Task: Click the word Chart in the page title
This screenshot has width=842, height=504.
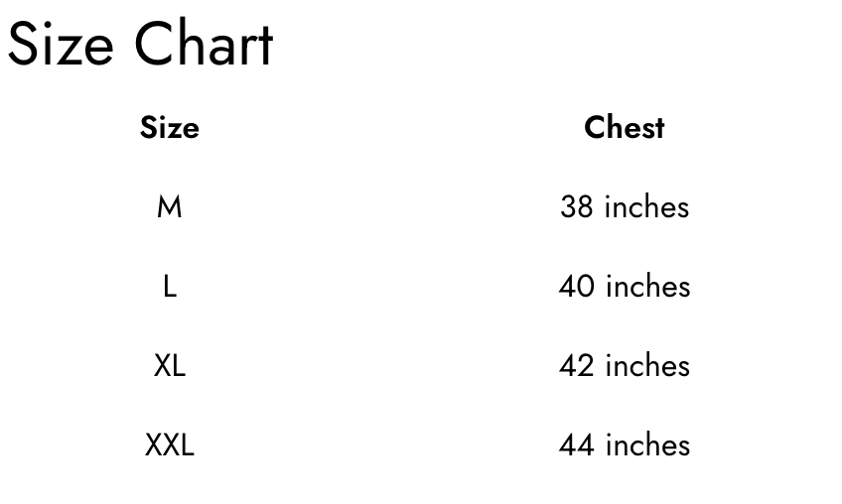Action: click(204, 46)
